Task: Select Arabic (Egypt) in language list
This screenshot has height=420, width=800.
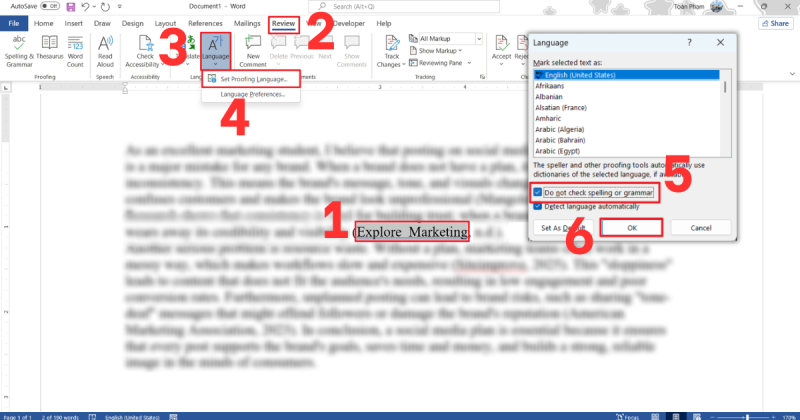Action: [x=627, y=151]
